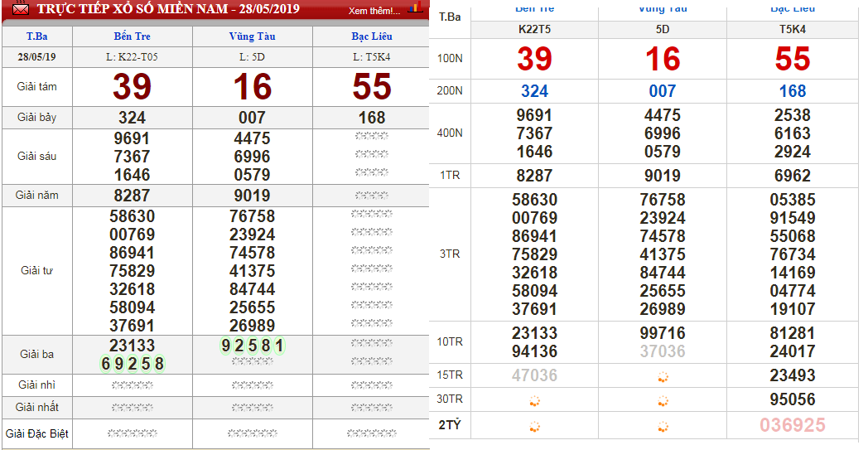Click the 30TR loading spinner under Vũng Tàu
868x450 pixels.
(663, 401)
